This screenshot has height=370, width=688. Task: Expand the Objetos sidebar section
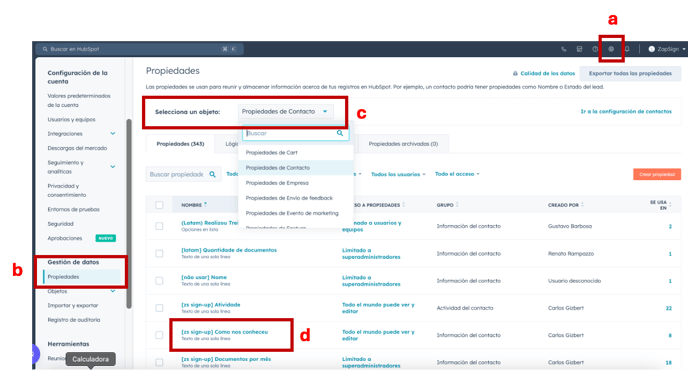tap(113, 291)
